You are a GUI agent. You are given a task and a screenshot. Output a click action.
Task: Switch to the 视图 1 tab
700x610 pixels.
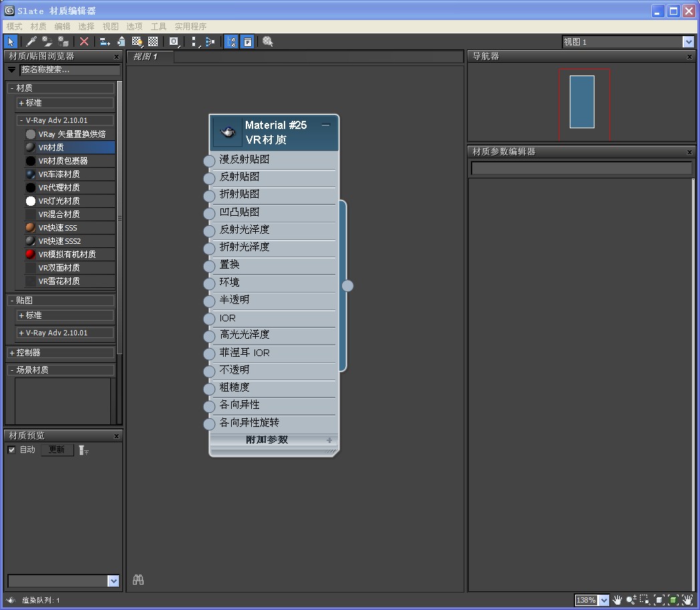click(x=150, y=57)
